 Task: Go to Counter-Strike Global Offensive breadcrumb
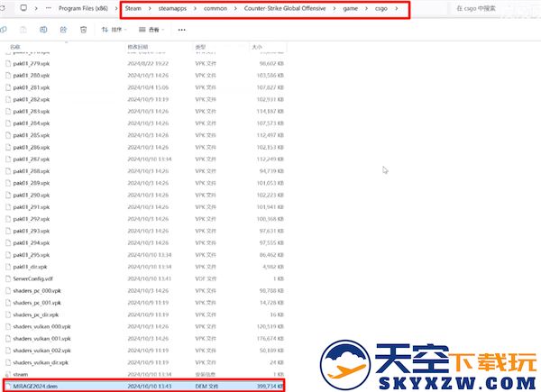tap(285, 8)
